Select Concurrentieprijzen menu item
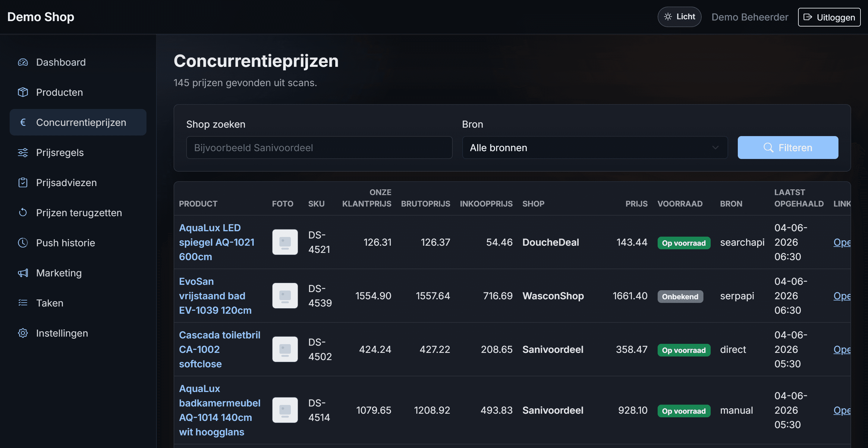The width and height of the screenshot is (868, 448). point(78,122)
